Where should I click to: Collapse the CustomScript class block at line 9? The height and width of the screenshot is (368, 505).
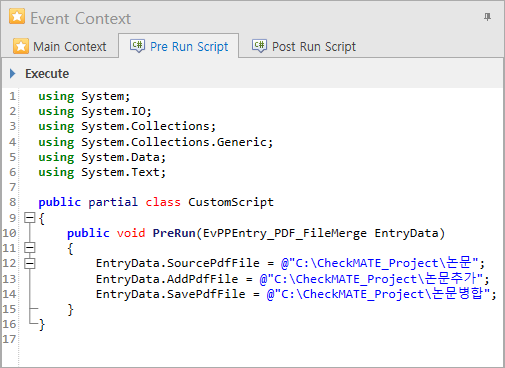click(x=30, y=218)
